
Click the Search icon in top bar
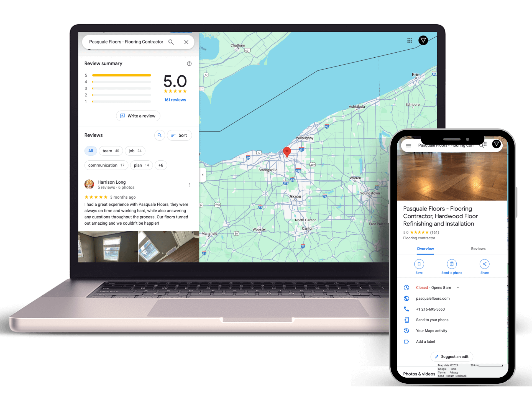click(172, 42)
